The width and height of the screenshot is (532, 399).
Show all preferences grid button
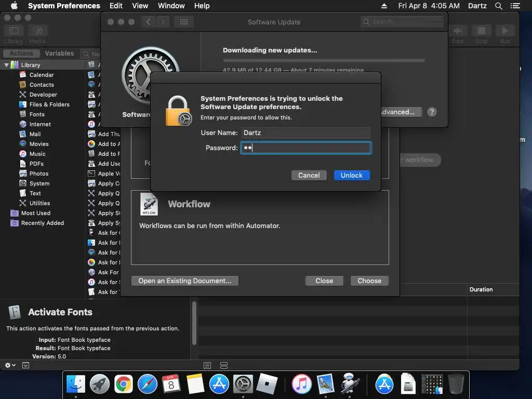click(183, 22)
